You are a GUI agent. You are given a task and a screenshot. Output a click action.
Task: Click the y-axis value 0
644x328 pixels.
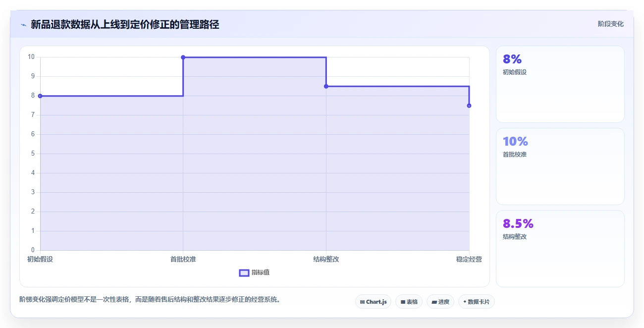pyautogui.click(x=33, y=250)
